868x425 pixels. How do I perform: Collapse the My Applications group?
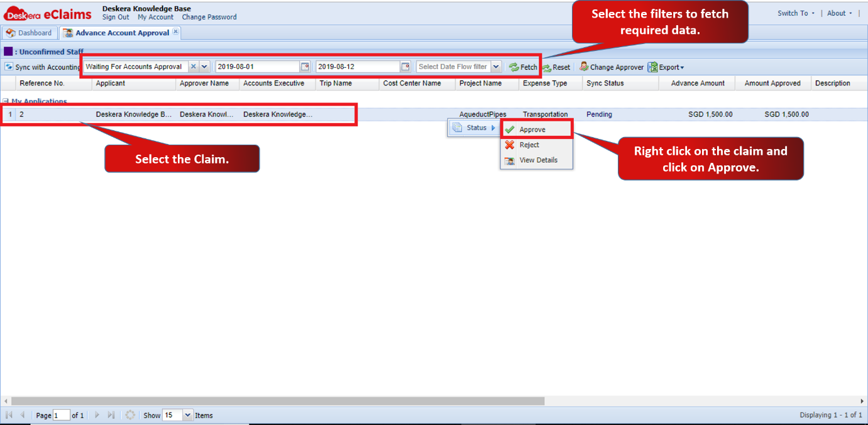[x=6, y=102]
